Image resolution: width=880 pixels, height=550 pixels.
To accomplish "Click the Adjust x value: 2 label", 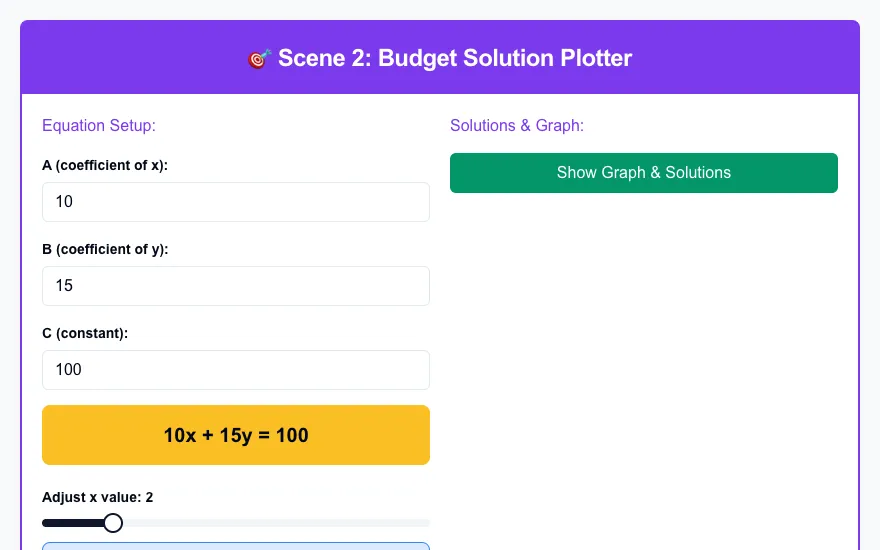I will [x=98, y=497].
